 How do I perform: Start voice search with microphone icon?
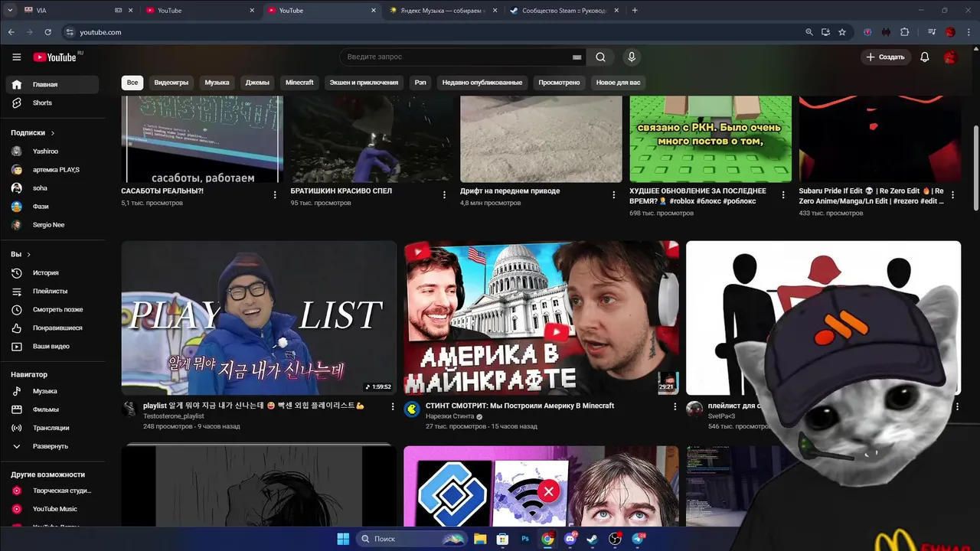point(632,57)
